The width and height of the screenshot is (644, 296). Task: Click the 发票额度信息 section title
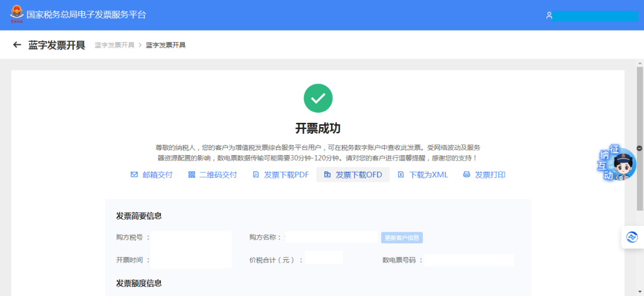[139, 283]
